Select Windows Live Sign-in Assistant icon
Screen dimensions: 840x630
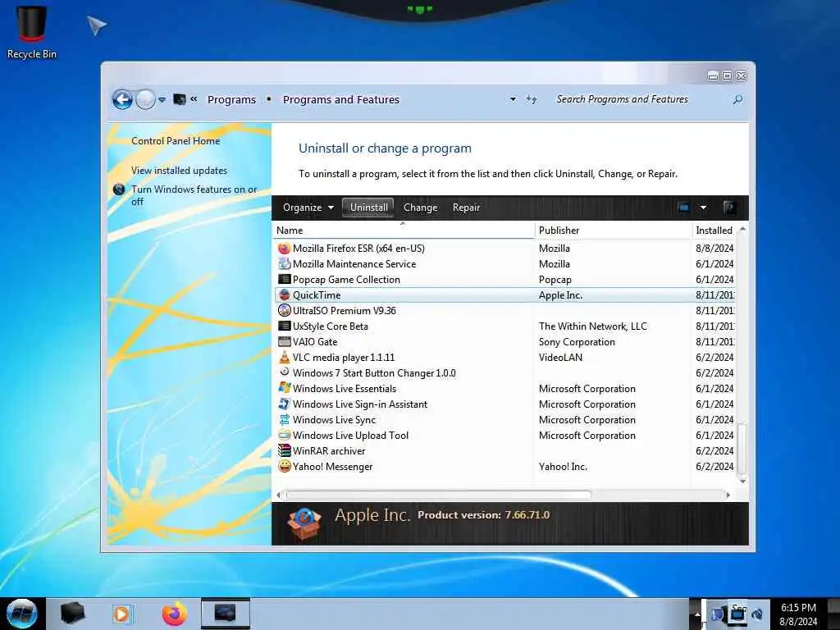click(285, 404)
